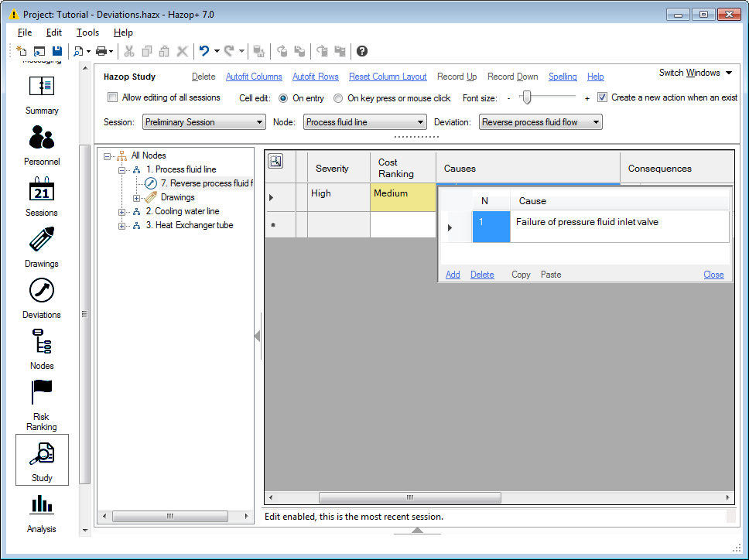Click the Help question mark icon
Viewport: 749px width, 560px height.
pyautogui.click(x=362, y=51)
